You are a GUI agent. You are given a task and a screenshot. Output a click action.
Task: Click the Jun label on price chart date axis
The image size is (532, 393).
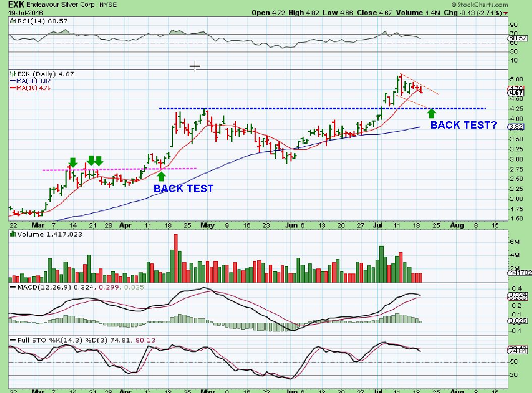tap(291, 226)
